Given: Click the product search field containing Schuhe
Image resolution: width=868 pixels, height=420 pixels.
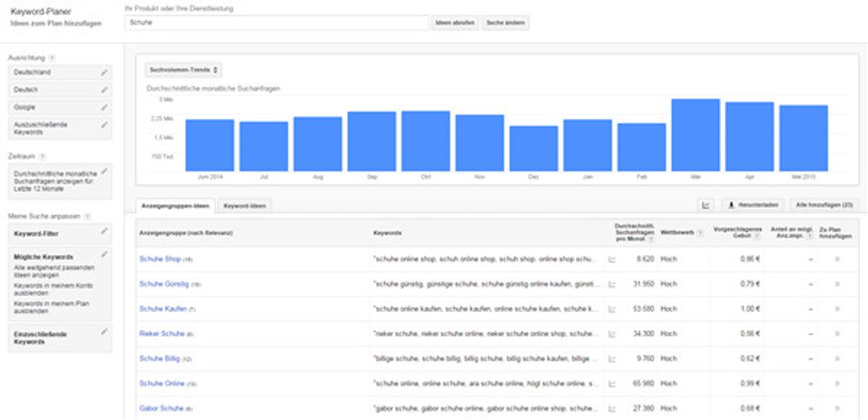Looking at the screenshot, I should [276, 22].
